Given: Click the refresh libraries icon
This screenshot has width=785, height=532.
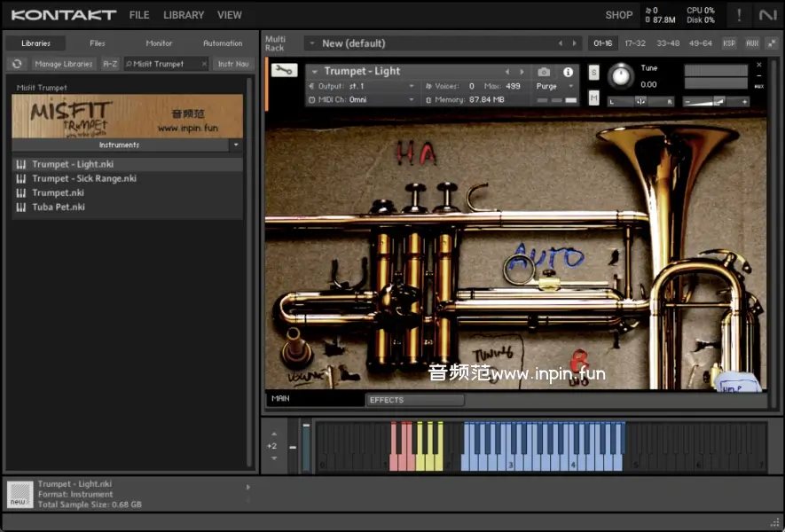Looking at the screenshot, I should 17,64.
